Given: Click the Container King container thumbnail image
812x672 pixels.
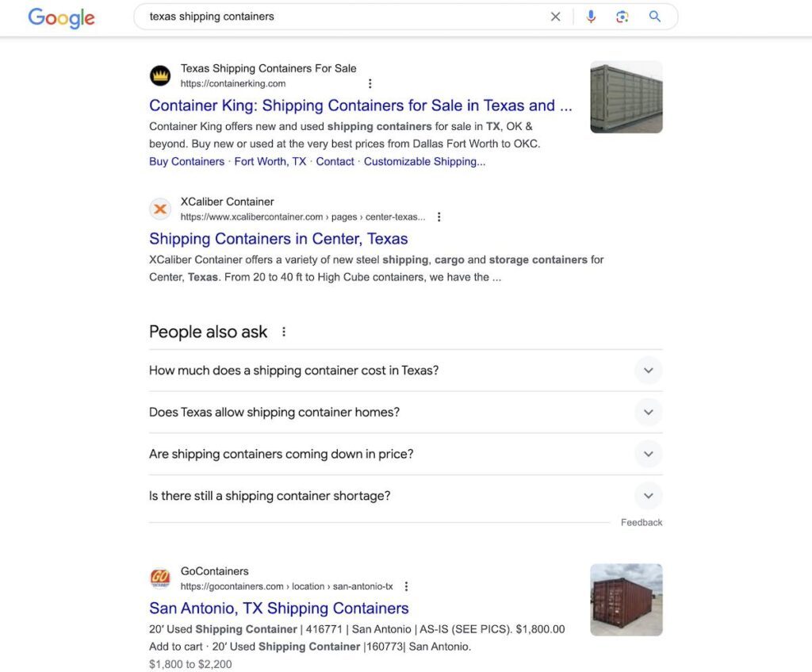Looking at the screenshot, I should [626, 97].
